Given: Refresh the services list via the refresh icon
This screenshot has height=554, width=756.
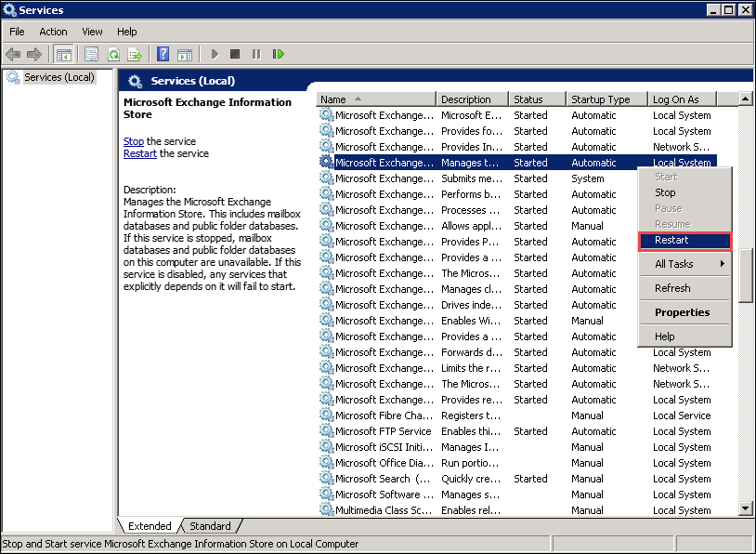Looking at the screenshot, I should [113, 54].
